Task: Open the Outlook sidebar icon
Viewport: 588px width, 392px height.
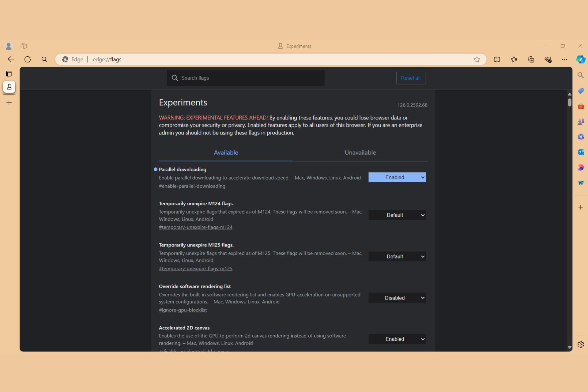Action: 581,152
